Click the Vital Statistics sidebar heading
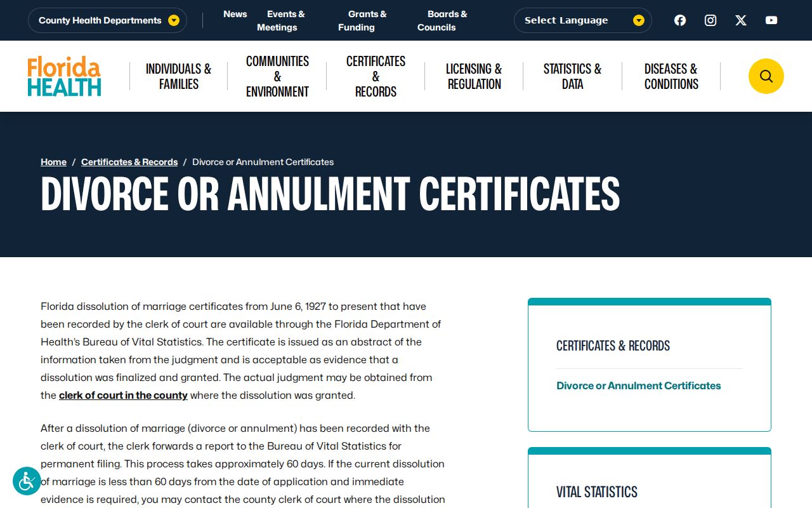Image resolution: width=812 pixels, height=508 pixels. [x=597, y=492]
